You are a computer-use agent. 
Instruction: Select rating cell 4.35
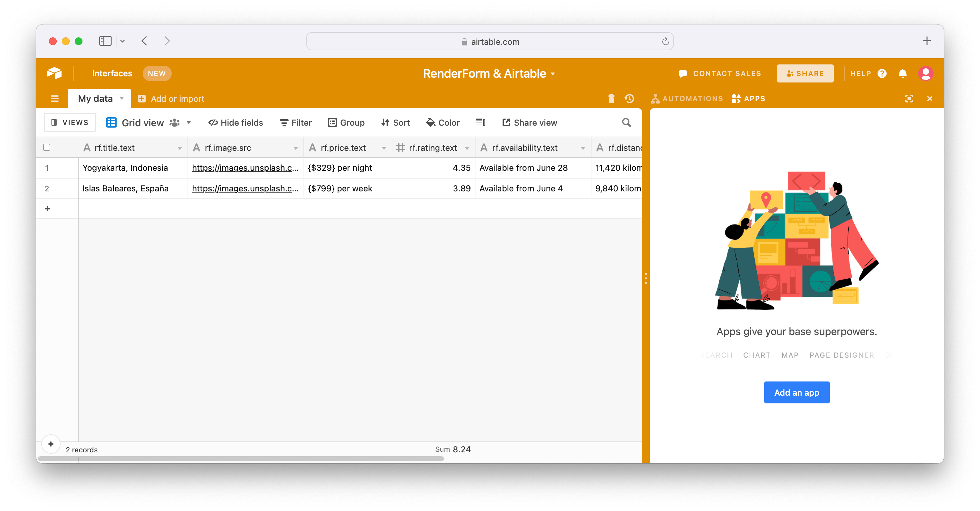point(433,168)
